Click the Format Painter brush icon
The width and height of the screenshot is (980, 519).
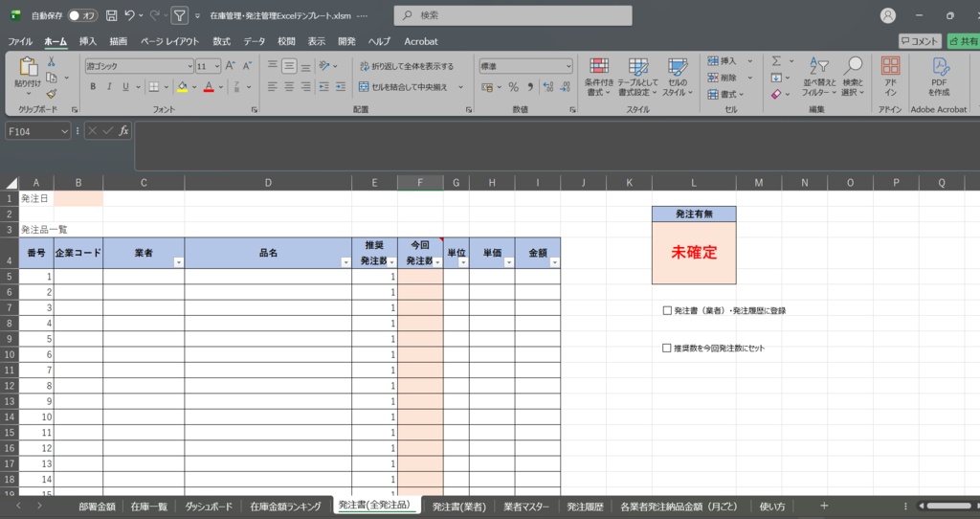pos(52,94)
